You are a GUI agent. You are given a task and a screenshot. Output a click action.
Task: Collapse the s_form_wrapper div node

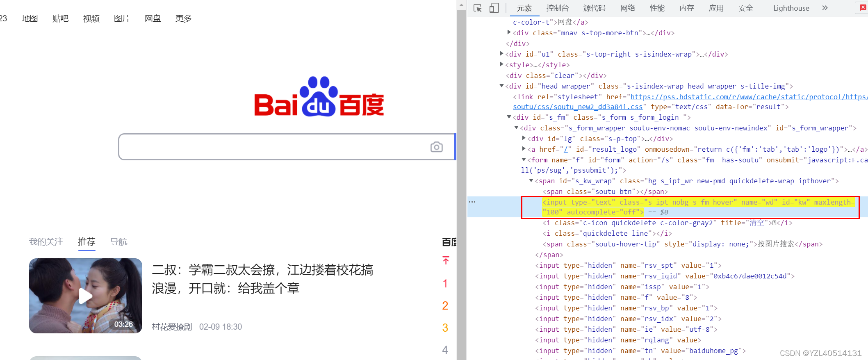[516, 128]
